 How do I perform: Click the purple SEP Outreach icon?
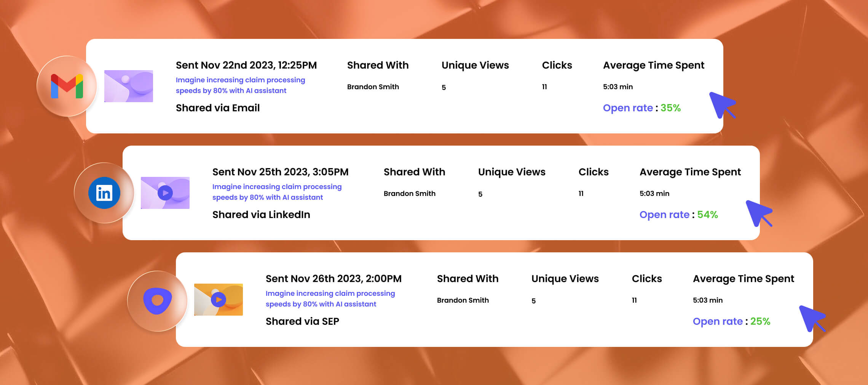[x=157, y=301]
